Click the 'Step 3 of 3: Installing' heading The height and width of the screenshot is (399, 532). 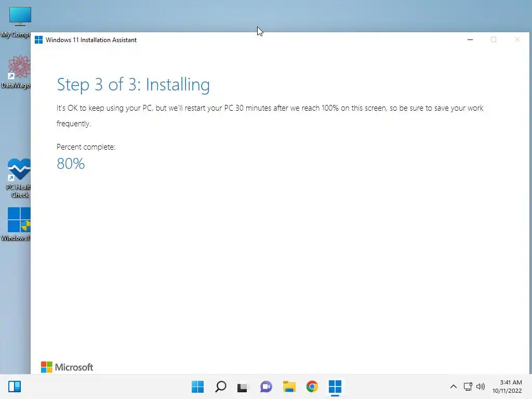coord(133,85)
